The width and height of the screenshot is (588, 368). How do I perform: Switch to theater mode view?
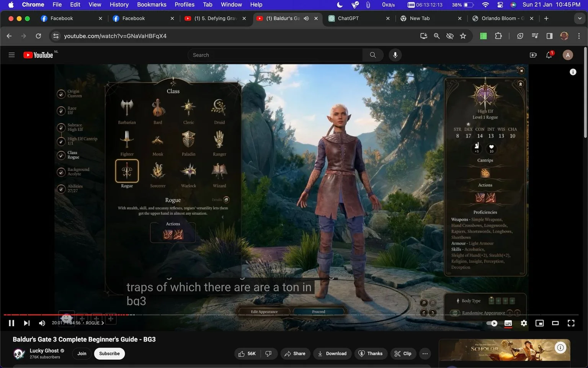pos(555,323)
